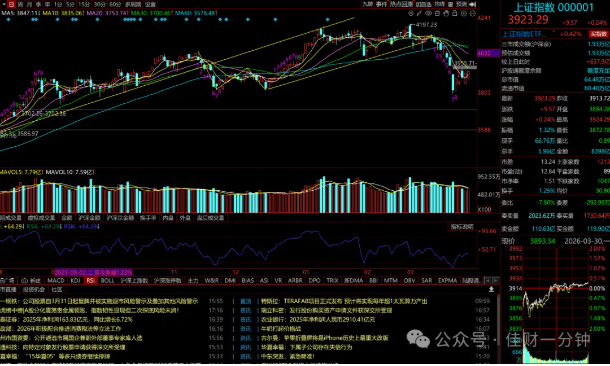Click the 4197.23 high price label

[x=426, y=25]
